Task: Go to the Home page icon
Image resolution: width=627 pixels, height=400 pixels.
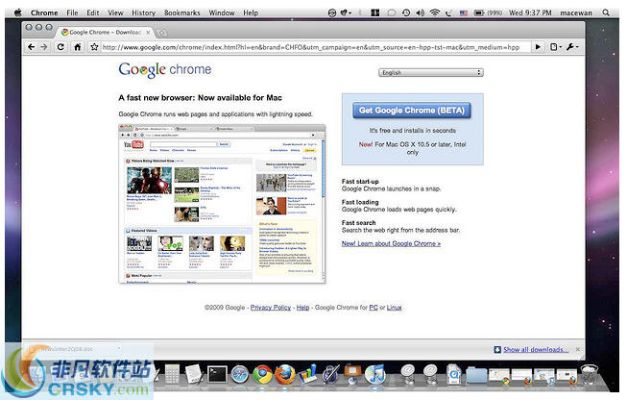Action: (x=77, y=47)
